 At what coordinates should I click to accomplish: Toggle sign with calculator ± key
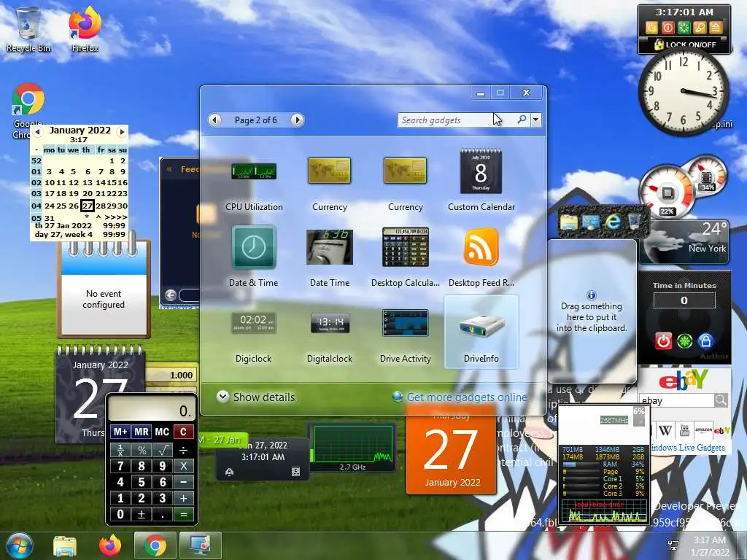click(x=141, y=514)
